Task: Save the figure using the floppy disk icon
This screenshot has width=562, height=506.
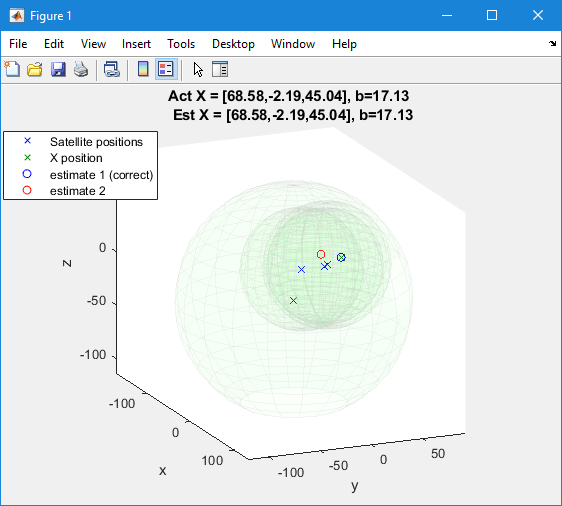Action: coord(58,69)
